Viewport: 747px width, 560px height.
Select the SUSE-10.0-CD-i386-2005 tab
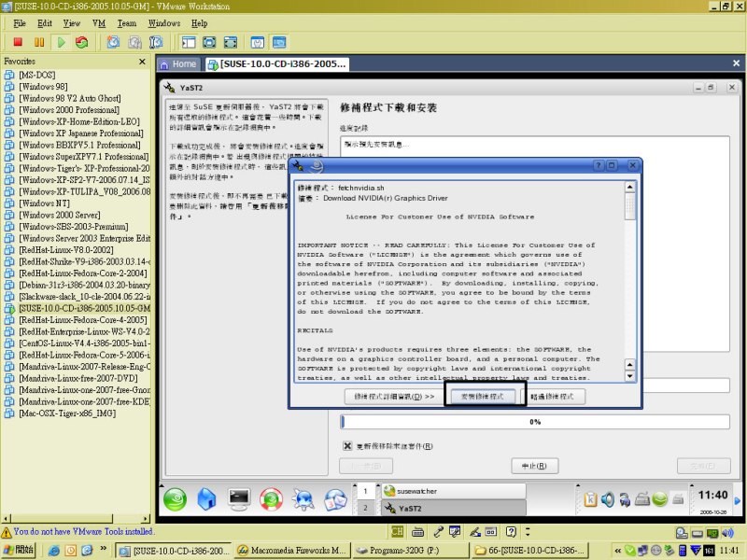click(277, 63)
